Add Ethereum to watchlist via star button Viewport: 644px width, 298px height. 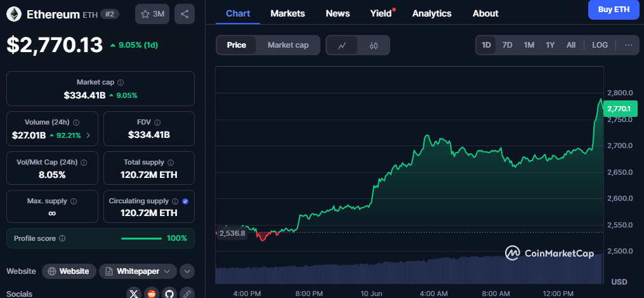(x=152, y=14)
